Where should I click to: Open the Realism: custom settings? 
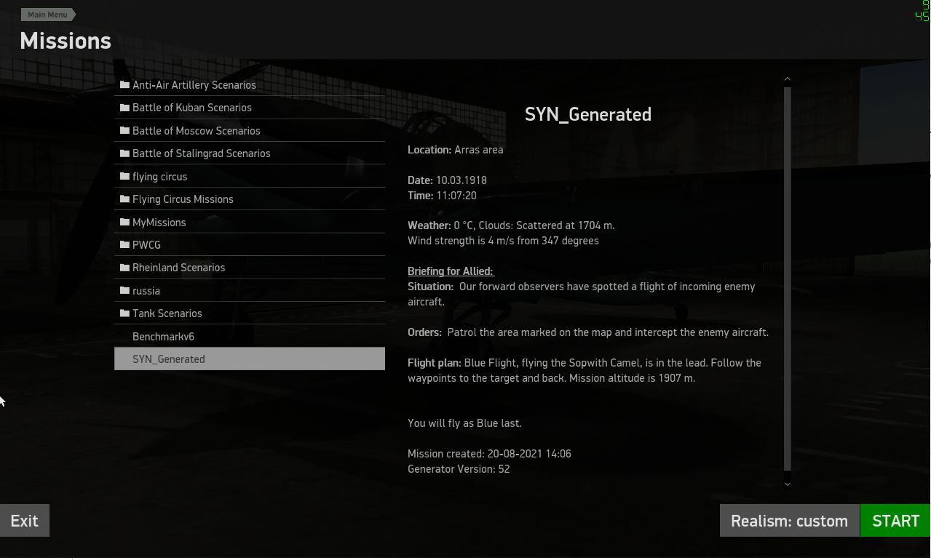(789, 521)
